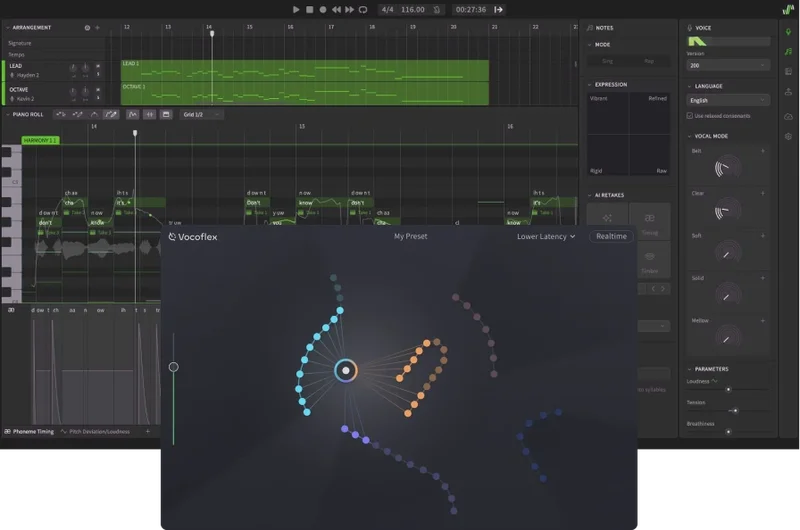Click the plus icon next to Soft
This screenshot has height=530, width=800.
(763, 236)
